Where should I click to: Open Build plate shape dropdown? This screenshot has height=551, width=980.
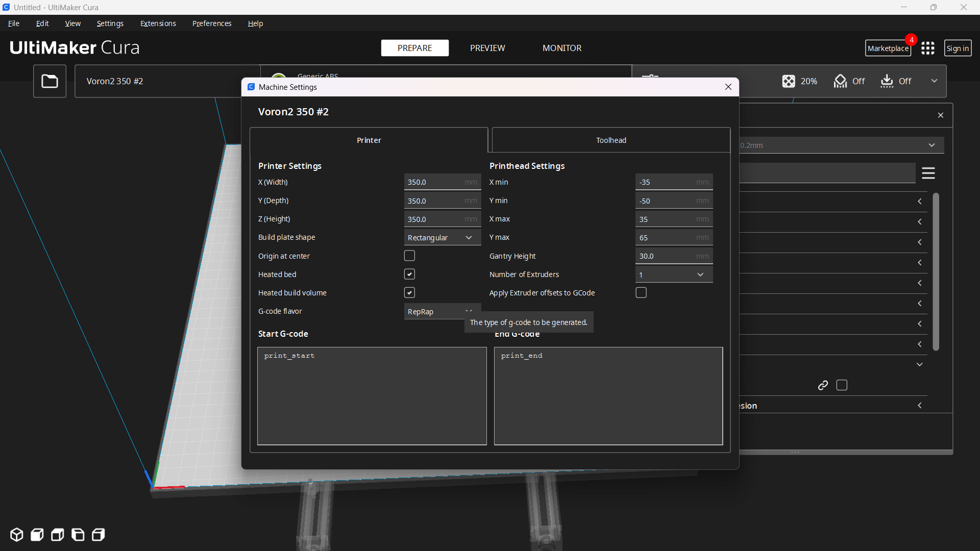click(x=442, y=237)
